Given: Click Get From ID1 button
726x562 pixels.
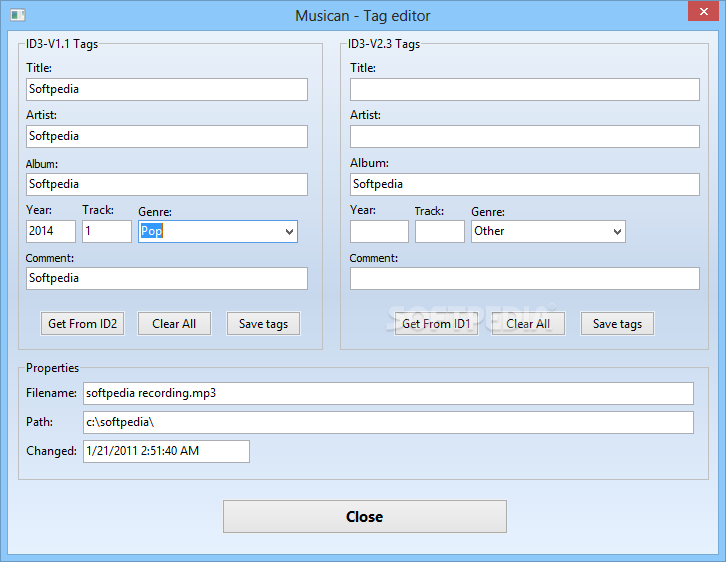Looking at the screenshot, I should (436, 324).
